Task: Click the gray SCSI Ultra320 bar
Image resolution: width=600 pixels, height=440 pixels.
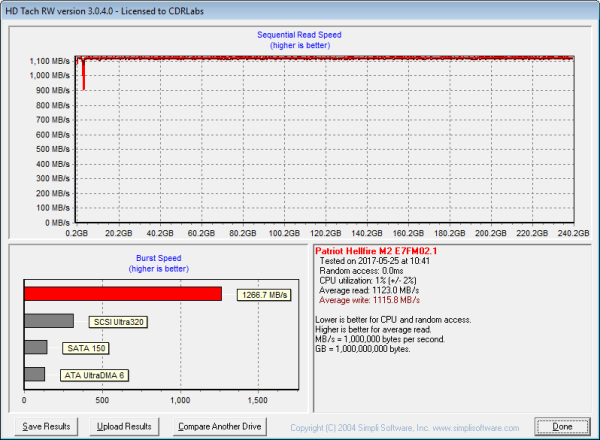Action: (x=49, y=321)
